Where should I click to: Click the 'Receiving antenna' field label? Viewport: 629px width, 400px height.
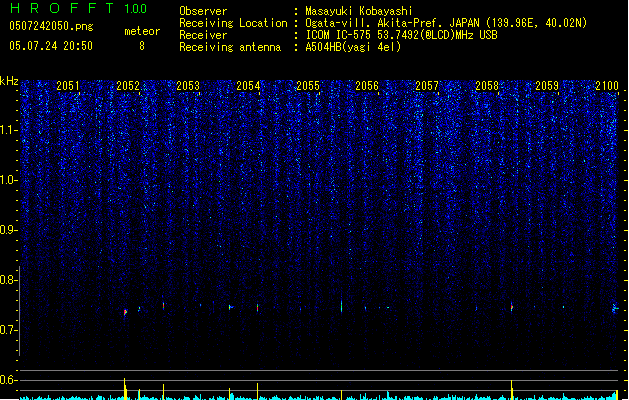[230, 47]
